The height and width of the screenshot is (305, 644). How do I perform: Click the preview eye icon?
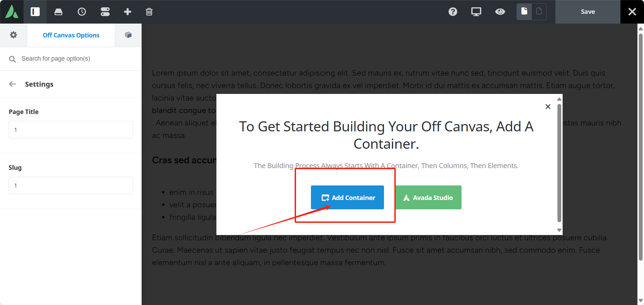500,11
